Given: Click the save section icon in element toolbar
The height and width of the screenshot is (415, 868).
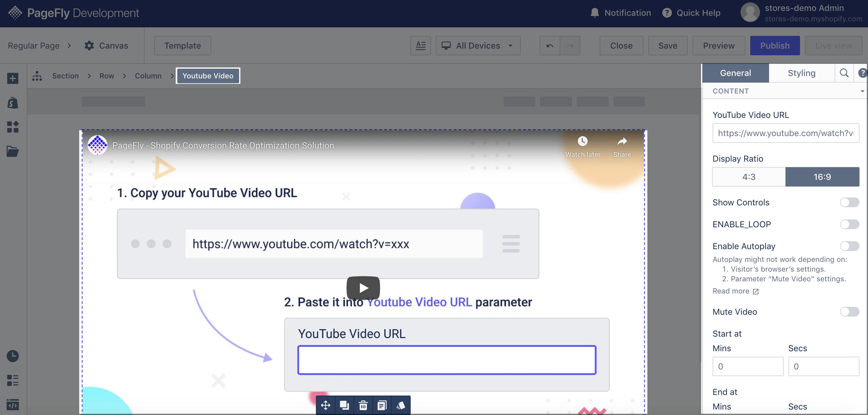Looking at the screenshot, I should 382,405.
